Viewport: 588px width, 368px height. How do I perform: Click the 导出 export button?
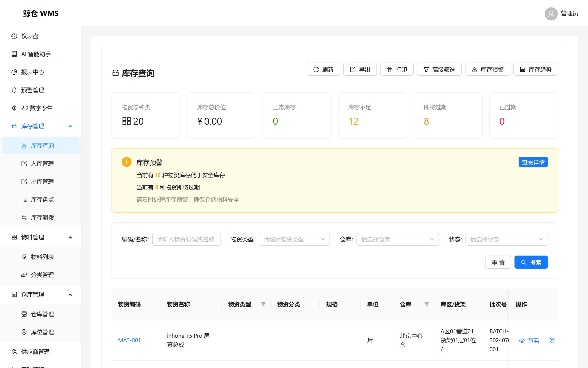[x=360, y=69]
